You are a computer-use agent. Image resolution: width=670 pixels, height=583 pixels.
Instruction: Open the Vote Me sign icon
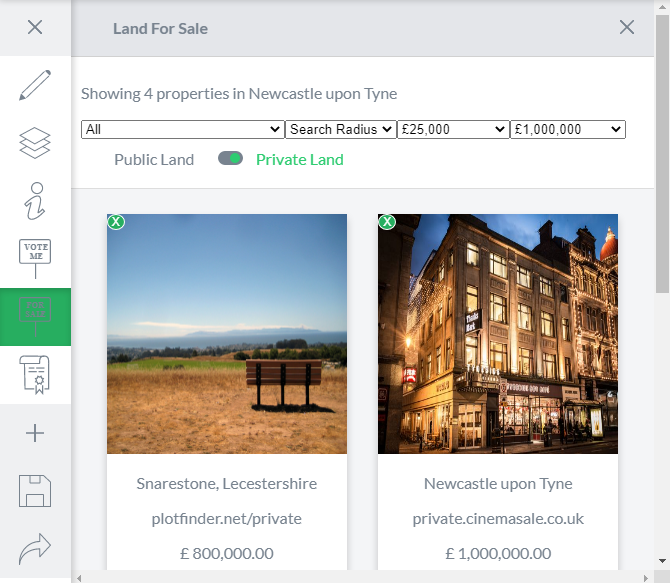(x=35, y=259)
